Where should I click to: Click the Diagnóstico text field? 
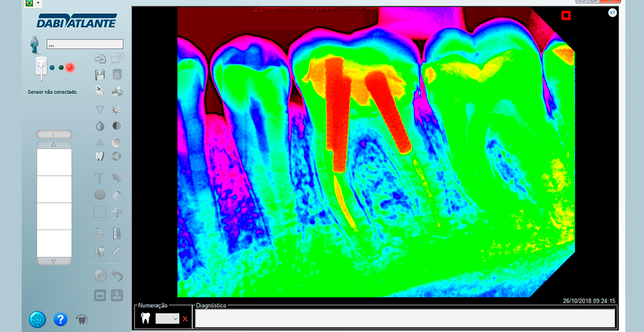pos(405,318)
